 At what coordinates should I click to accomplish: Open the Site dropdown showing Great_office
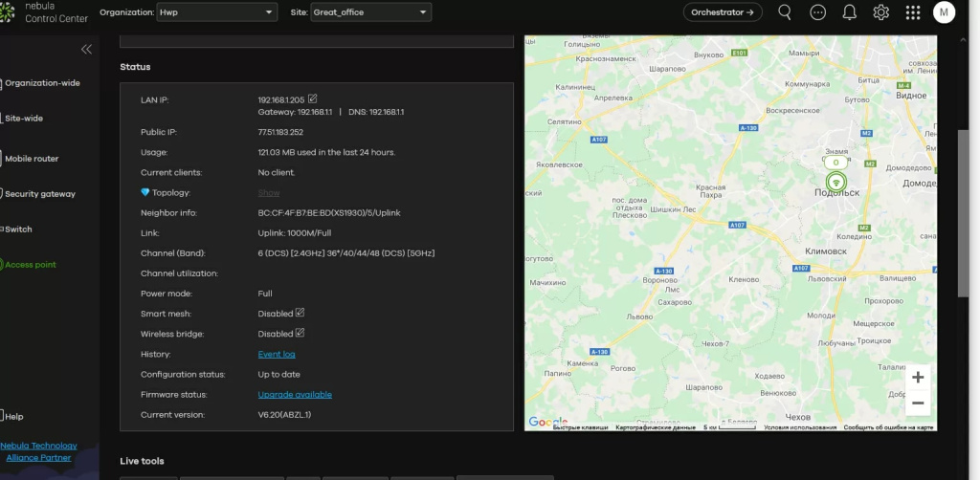pos(370,12)
